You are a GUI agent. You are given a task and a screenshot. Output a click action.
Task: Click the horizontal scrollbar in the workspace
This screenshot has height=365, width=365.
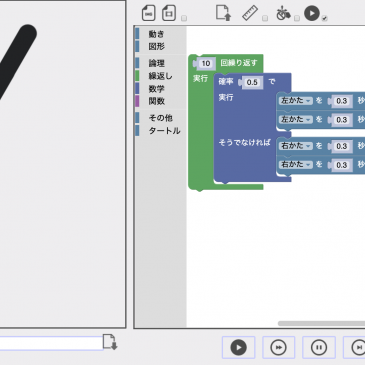(321, 323)
